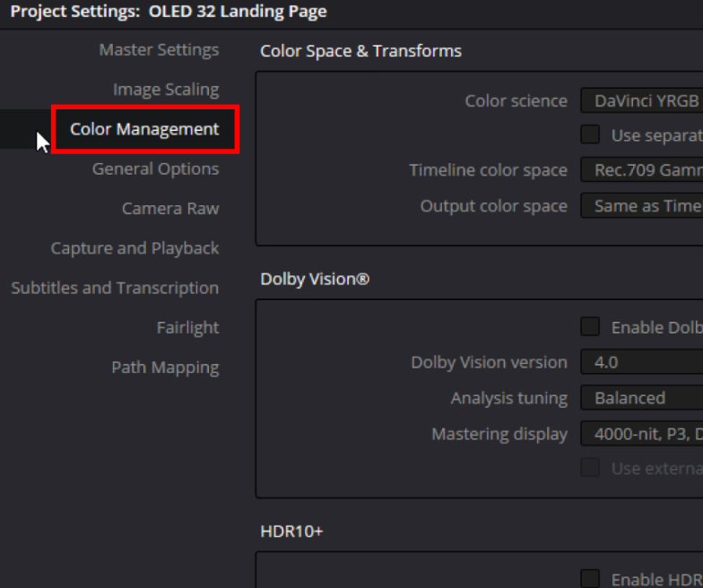703x588 pixels.
Task: Select Subtitles and Transcription page
Action: point(115,288)
